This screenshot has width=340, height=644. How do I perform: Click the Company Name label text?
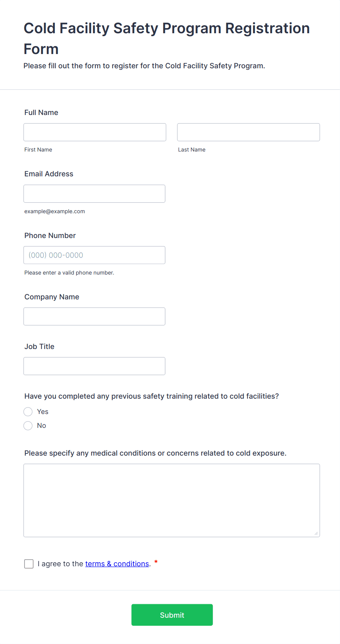point(52,297)
